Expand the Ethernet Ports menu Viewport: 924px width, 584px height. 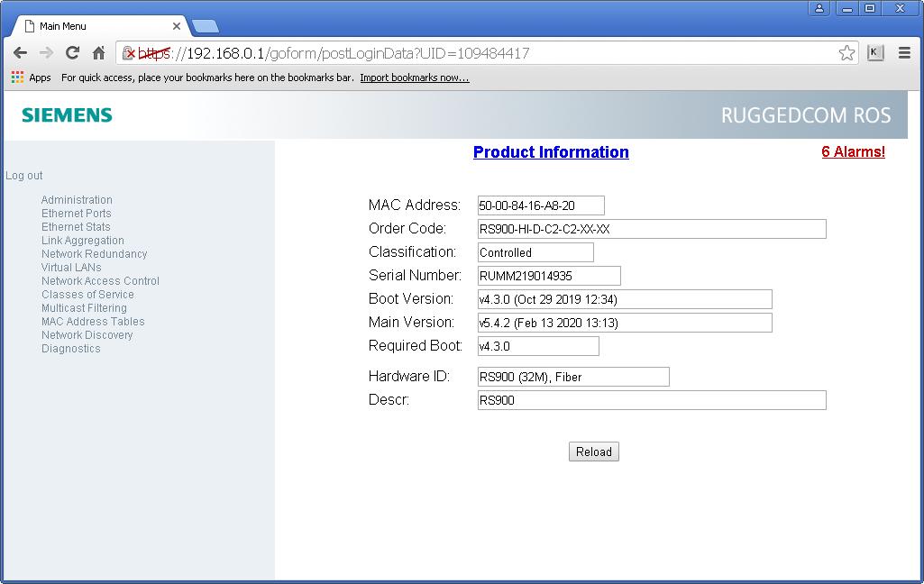[x=76, y=214]
